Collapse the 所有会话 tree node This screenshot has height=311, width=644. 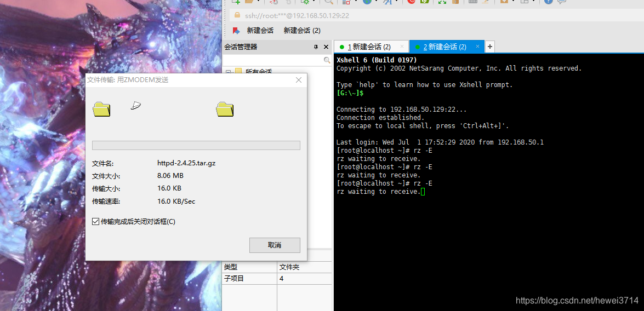tap(228, 73)
